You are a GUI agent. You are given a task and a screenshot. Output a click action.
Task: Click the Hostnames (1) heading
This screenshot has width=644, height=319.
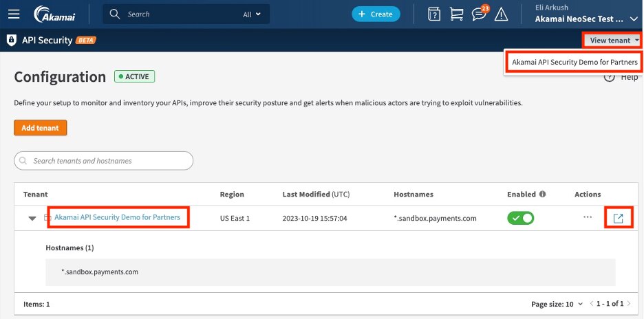coord(69,248)
